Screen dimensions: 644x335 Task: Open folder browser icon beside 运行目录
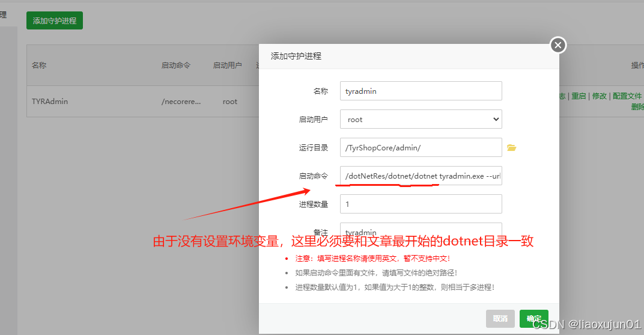tap(511, 147)
